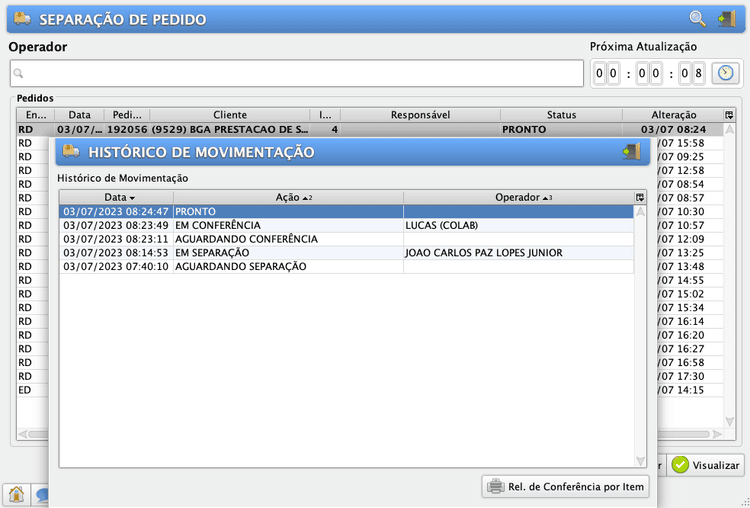Viewport: 750px width, 508px height.
Task: Click the Visualizar button
Action: [x=706, y=465]
